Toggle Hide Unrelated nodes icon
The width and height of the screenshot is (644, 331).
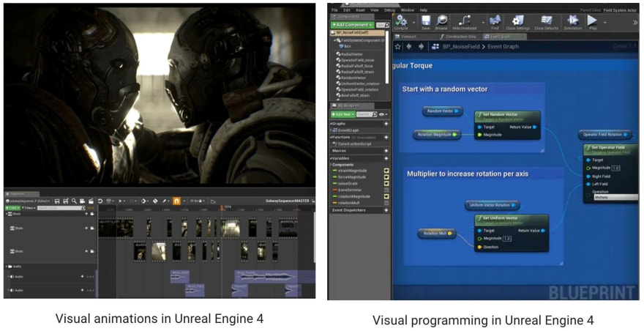tap(465, 22)
